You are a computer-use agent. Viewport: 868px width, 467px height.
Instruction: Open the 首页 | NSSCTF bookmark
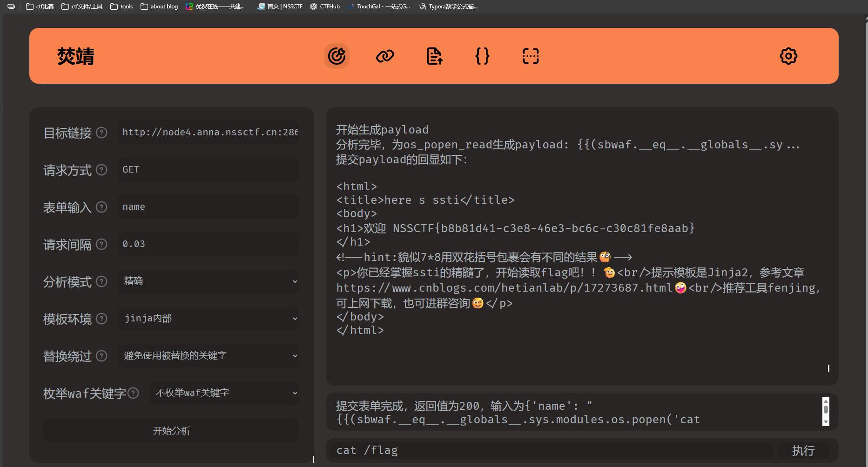280,7
